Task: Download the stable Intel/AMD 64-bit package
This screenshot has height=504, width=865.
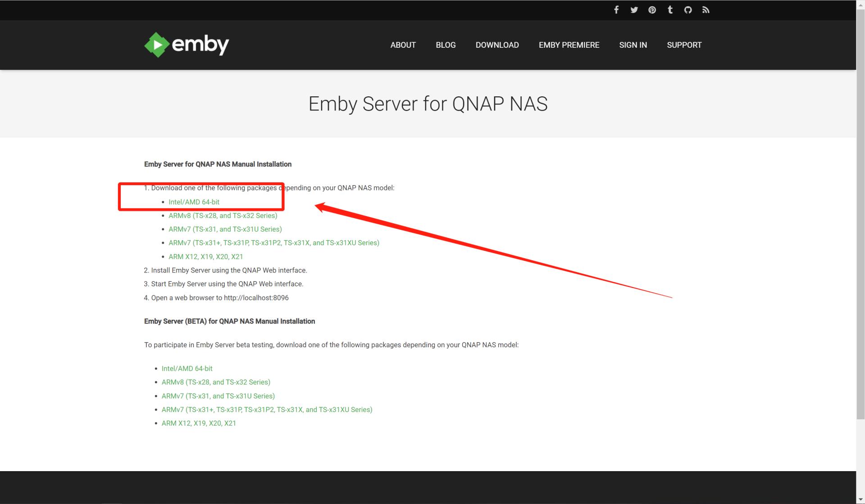Action: coord(194,202)
